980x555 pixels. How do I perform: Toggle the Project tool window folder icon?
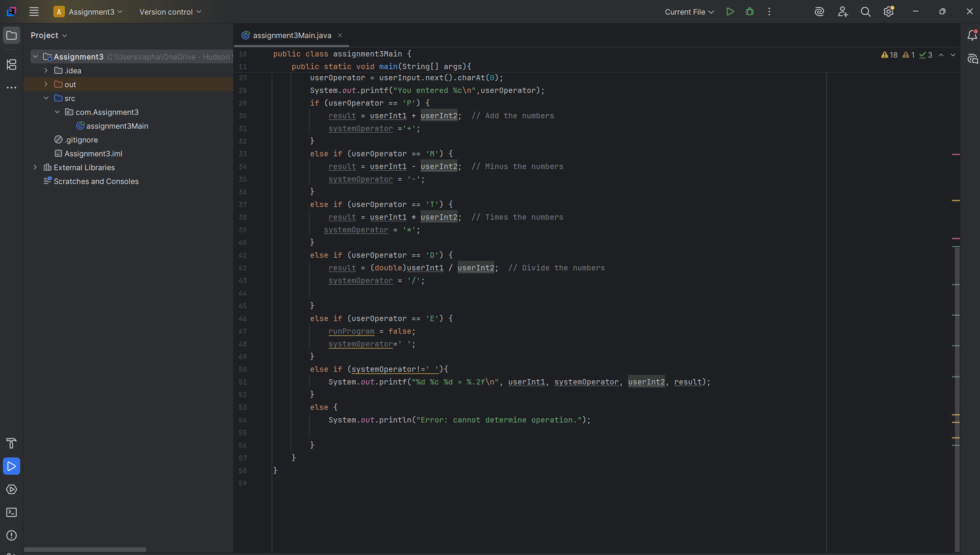[12, 35]
